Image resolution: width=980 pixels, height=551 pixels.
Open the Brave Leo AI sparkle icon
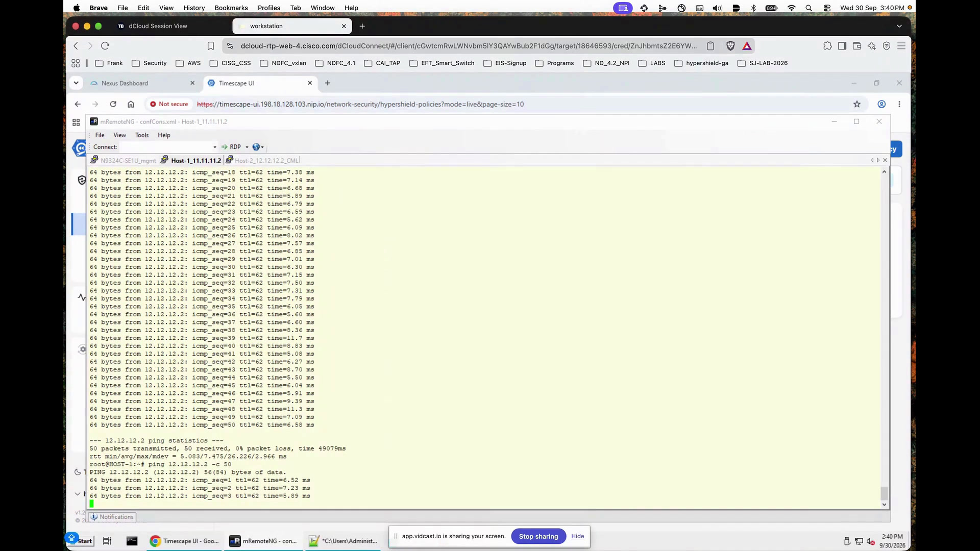tap(872, 46)
